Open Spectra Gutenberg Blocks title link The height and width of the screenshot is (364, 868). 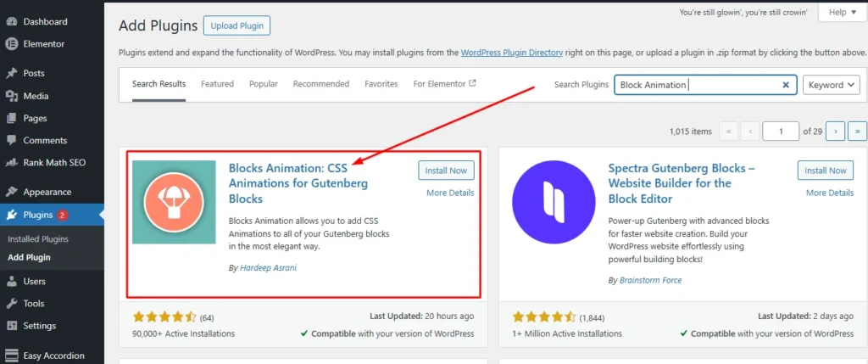(x=682, y=183)
